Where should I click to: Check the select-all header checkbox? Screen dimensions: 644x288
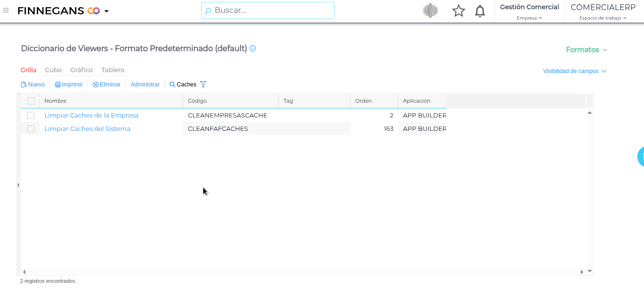[x=31, y=101]
